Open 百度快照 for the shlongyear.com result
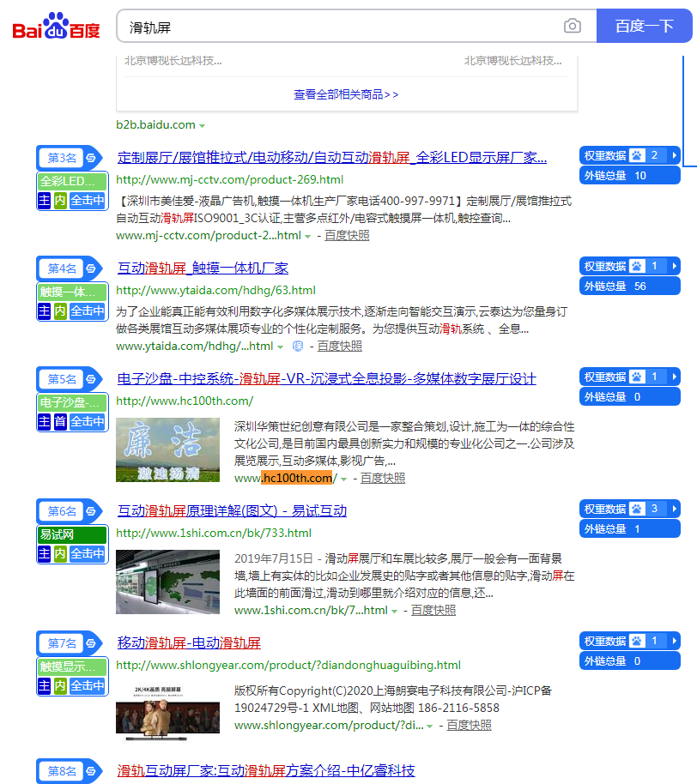Viewport: 697px width, 784px height. pyautogui.click(x=469, y=725)
